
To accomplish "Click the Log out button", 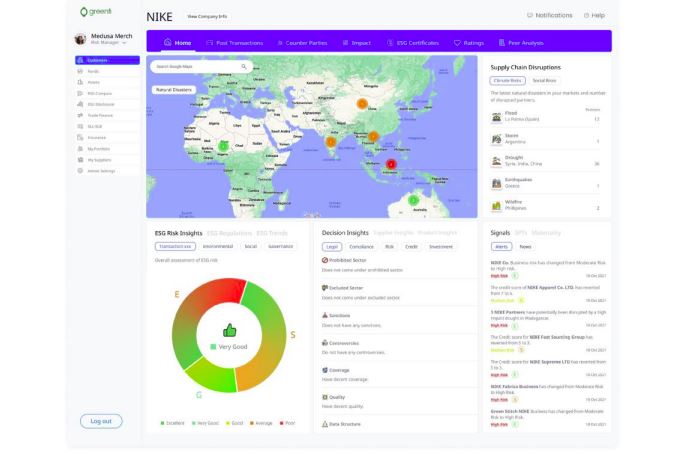I will [x=101, y=421].
